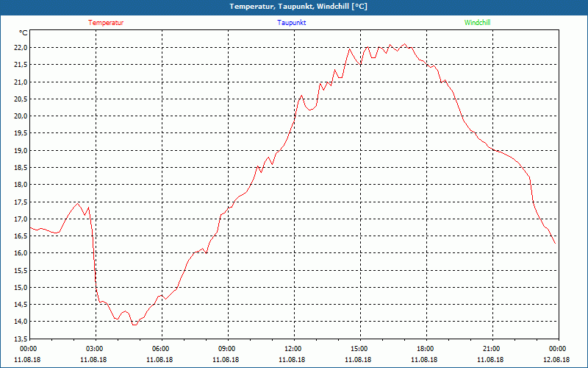Click the 11.08.18 date under 03:00
588x368 pixels.
click(x=94, y=360)
